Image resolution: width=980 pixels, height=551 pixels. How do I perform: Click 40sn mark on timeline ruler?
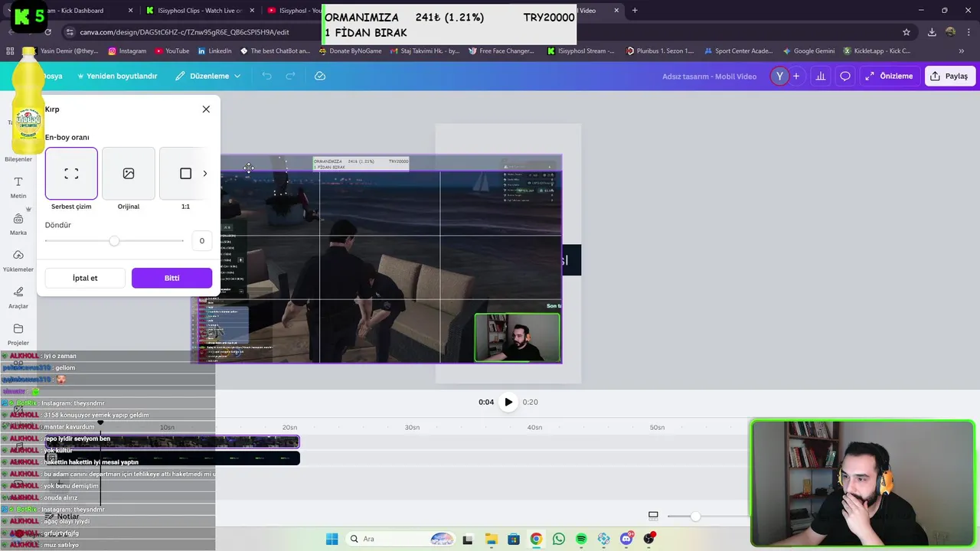(x=534, y=427)
